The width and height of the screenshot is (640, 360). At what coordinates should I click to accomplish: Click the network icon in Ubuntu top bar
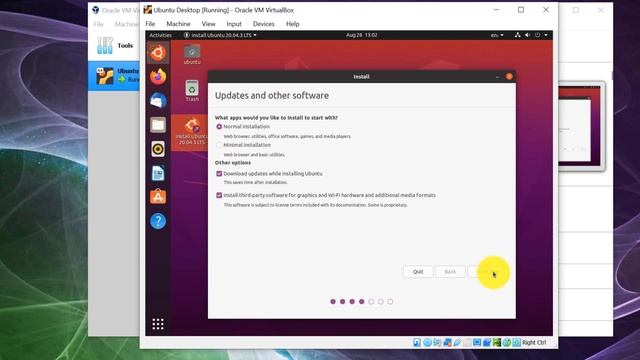click(518, 35)
